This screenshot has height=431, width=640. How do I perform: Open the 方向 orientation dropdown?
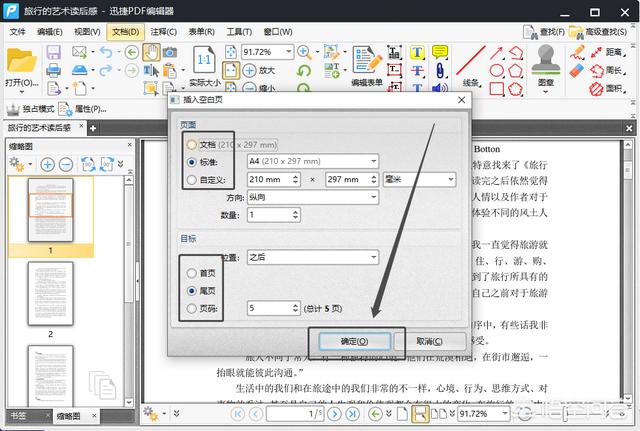(313, 197)
